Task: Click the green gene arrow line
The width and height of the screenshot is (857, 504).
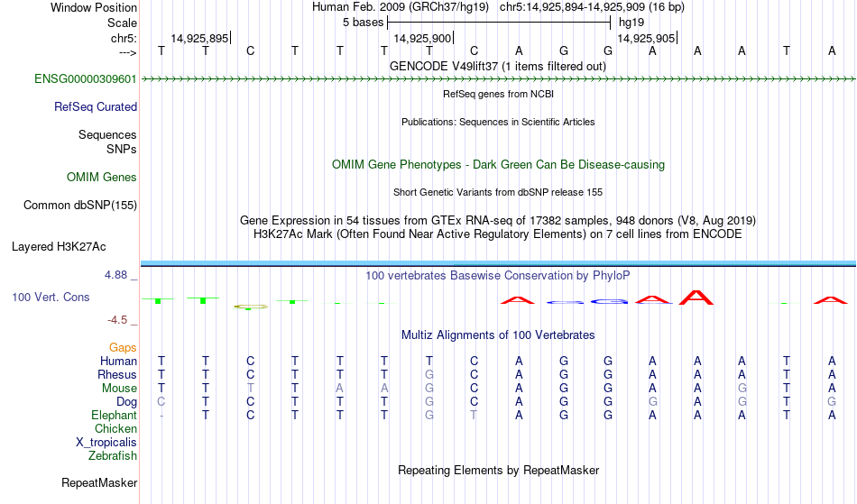Action: coord(498,79)
